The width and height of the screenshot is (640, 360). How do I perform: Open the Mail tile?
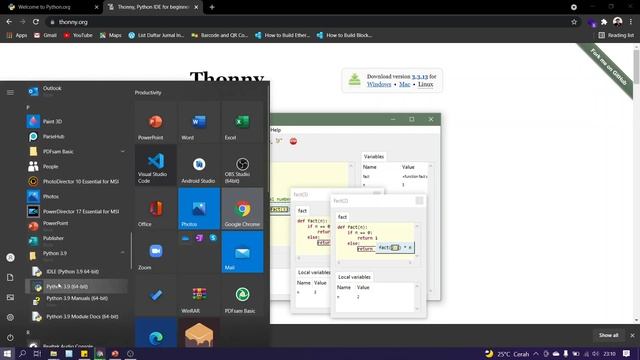(242, 252)
